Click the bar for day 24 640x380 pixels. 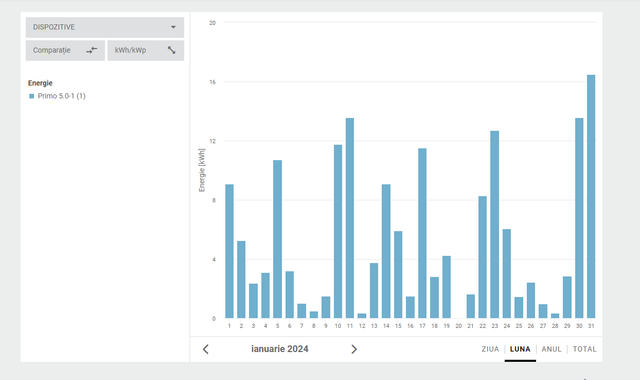coord(507,273)
